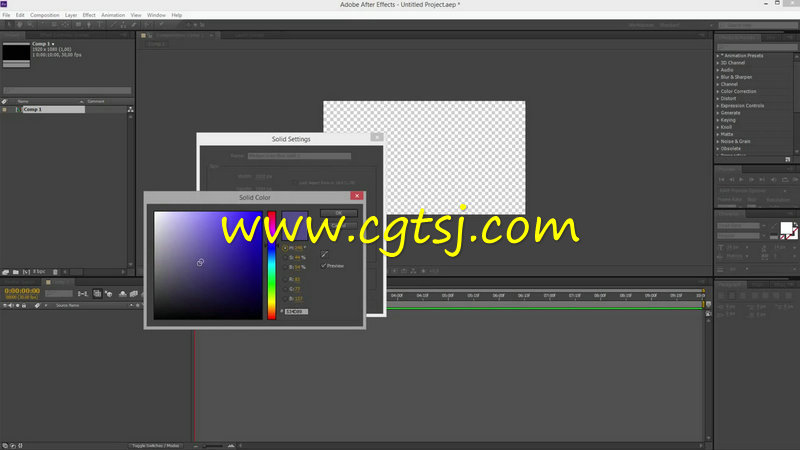Open the composition mini-flowchart in timeline
Image resolution: width=800 pixels, height=450 pixels.
[83, 294]
